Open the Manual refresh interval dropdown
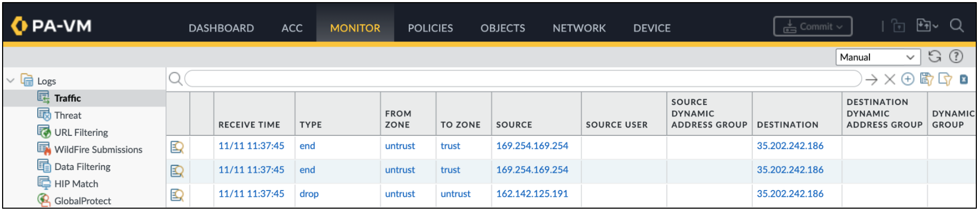980x212 pixels. click(878, 57)
